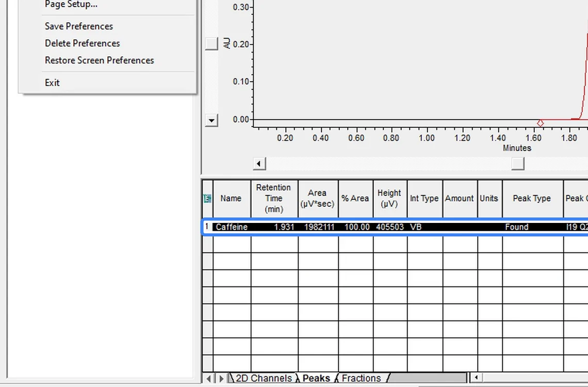Click the Retention Time (min) column header
The image size is (588, 387).
click(274, 198)
